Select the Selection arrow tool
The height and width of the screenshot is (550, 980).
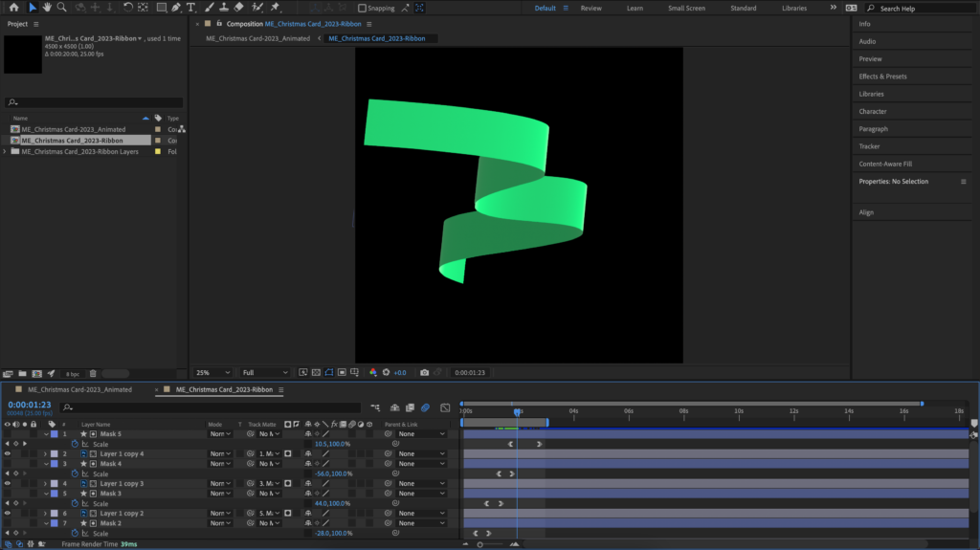tap(33, 8)
